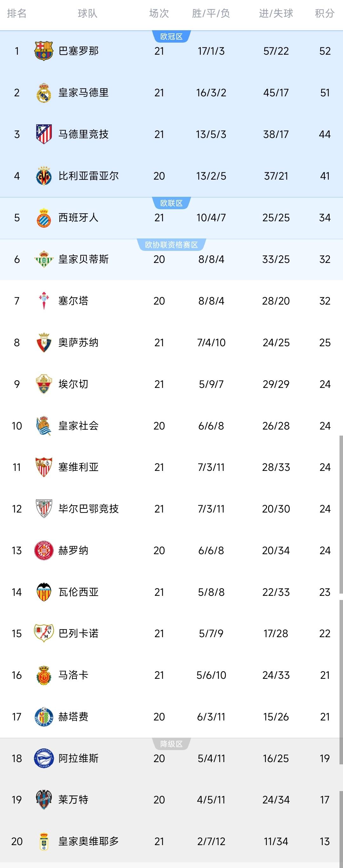Select the Rayo Vallecano shield logo

[x=44, y=633]
